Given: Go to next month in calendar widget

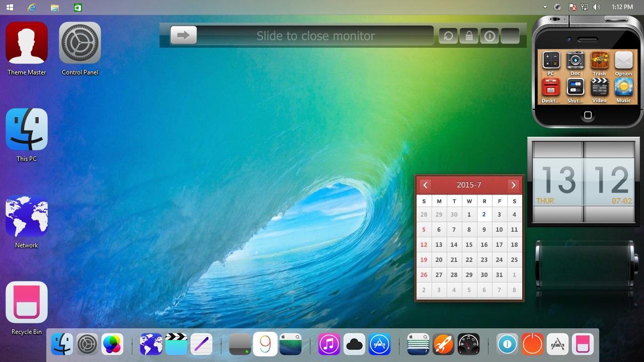Looking at the screenshot, I should (513, 185).
